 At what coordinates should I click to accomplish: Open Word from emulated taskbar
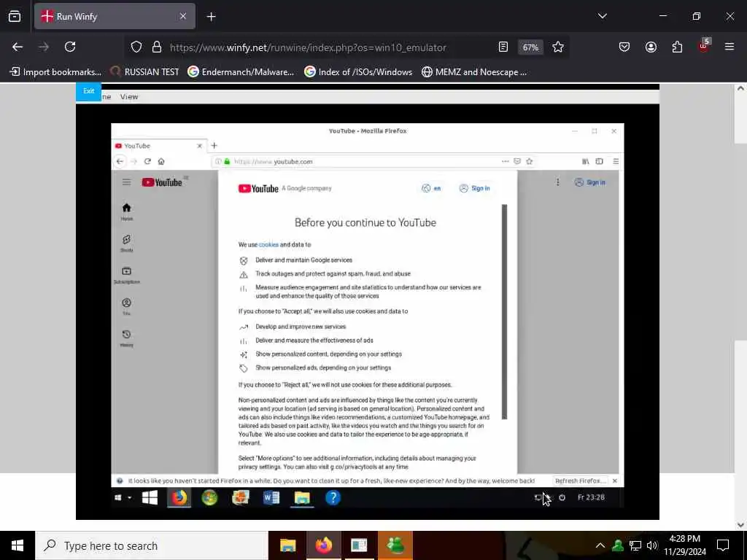(x=271, y=497)
